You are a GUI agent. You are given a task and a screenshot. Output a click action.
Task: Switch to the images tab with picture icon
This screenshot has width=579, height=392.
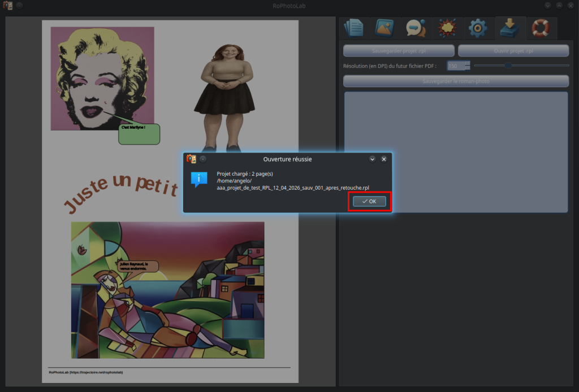click(x=385, y=28)
